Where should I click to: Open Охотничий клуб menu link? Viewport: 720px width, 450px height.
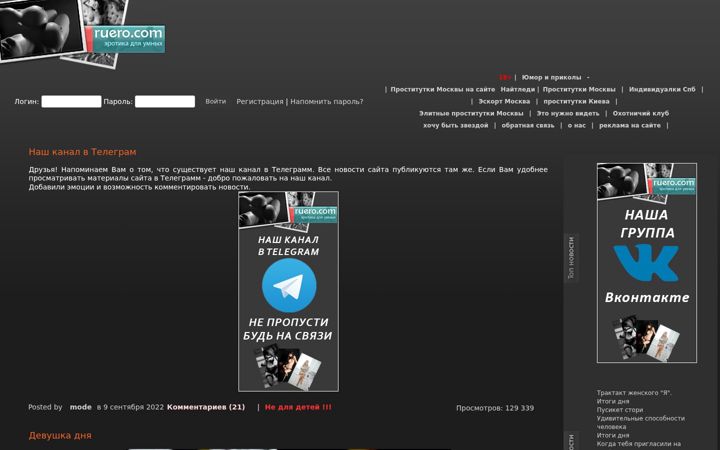tap(641, 113)
